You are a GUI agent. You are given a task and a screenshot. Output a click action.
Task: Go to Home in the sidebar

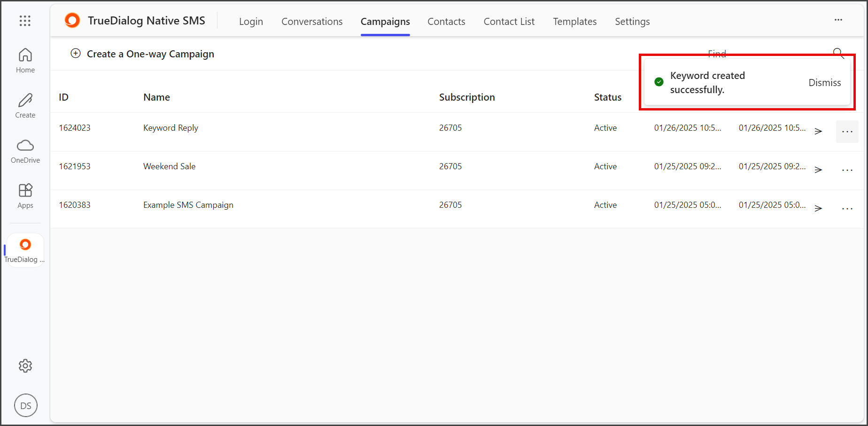point(25,61)
